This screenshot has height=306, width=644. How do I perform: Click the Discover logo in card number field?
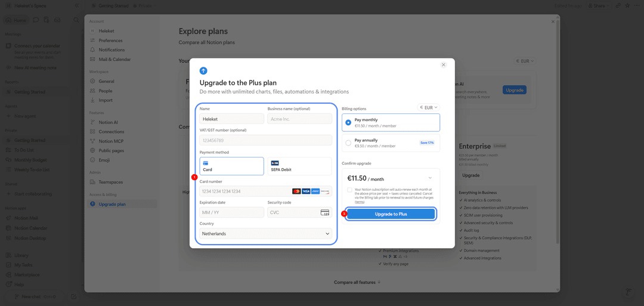pyautogui.click(x=325, y=191)
